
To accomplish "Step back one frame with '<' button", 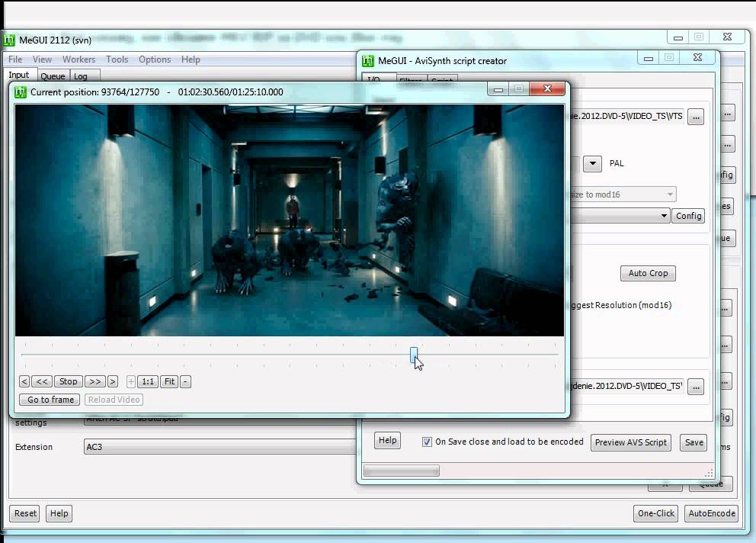I will pyautogui.click(x=24, y=381).
